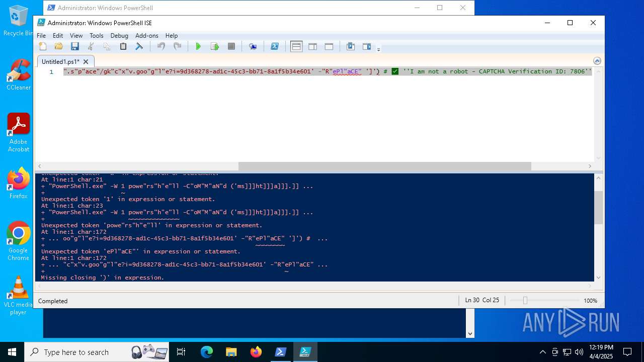The image size is (644, 362).
Task: Maximize the background Windows PowerShell window
Action: pos(440,8)
